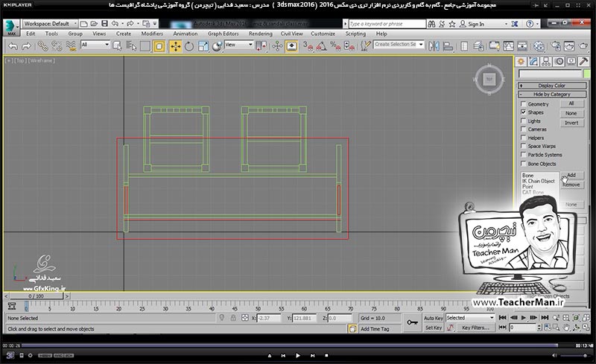This screenshot has width=596, height=364.
Task: Enable the Bone Objects hide checkbox
Action: click(x=524, y=164)
